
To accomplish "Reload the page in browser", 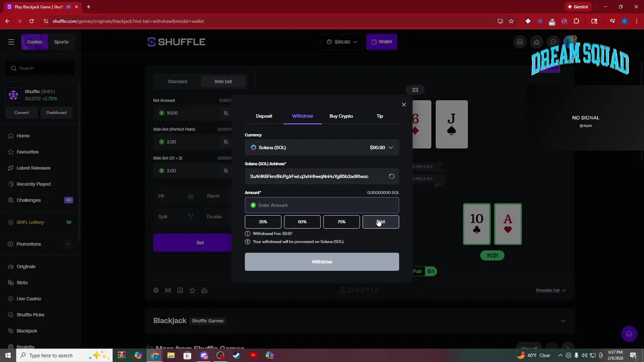I will tap(31, 21).
